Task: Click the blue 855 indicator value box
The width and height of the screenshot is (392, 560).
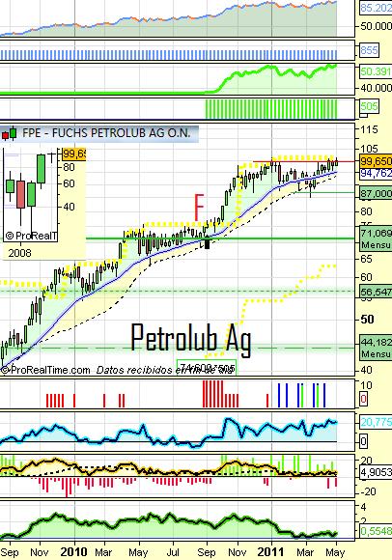Action: (x=369, y=49)
